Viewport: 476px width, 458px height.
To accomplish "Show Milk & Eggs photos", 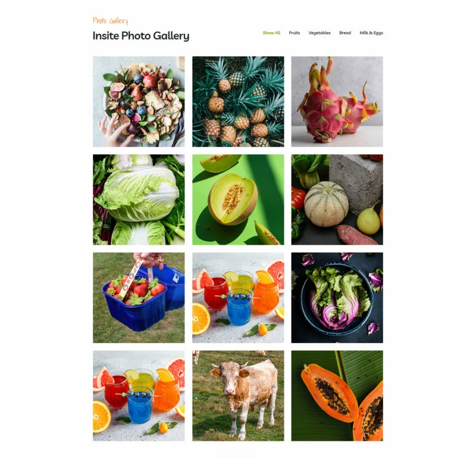I will tap(371, 33).
